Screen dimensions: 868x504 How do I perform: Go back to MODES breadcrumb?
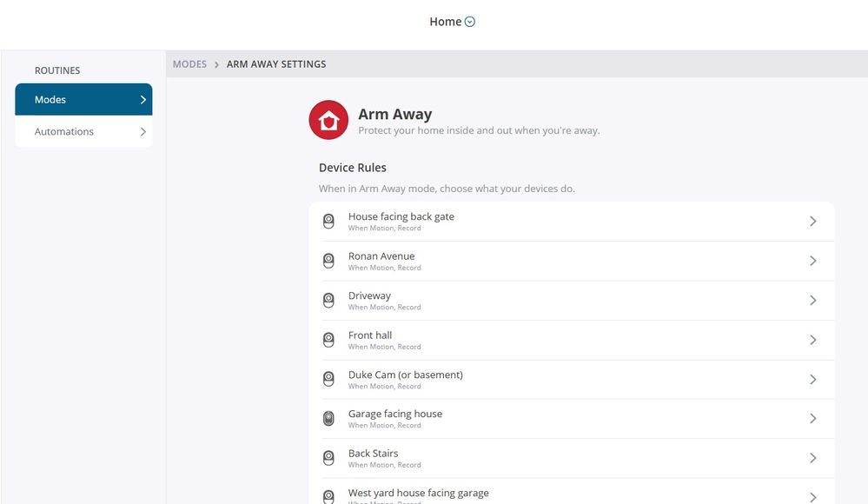pos(189,64)
